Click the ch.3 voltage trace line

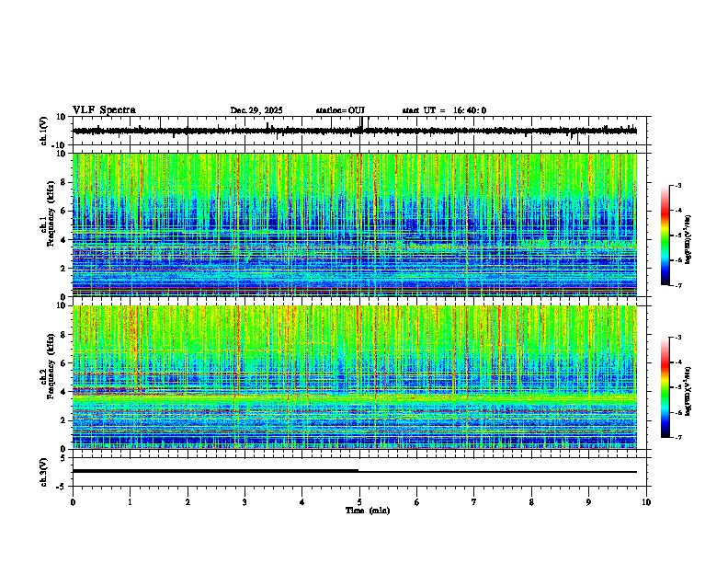point(354,472)
